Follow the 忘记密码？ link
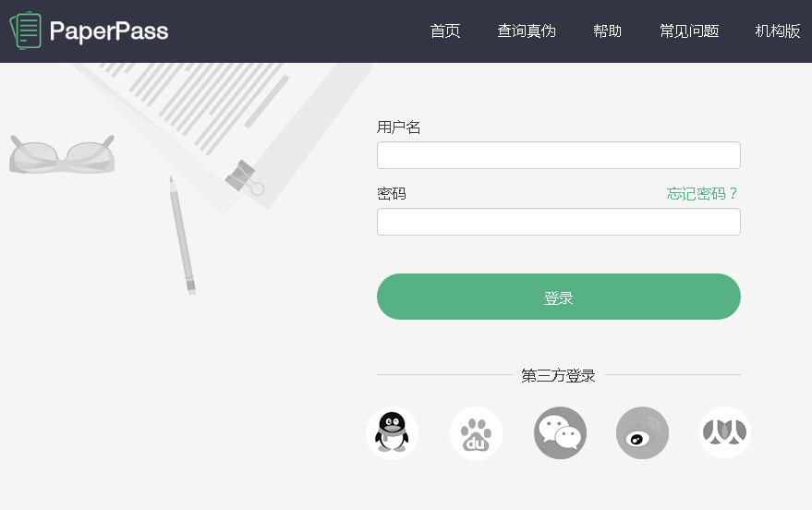The height and width of the screenshot is (510, 812). tap(702, 194)
